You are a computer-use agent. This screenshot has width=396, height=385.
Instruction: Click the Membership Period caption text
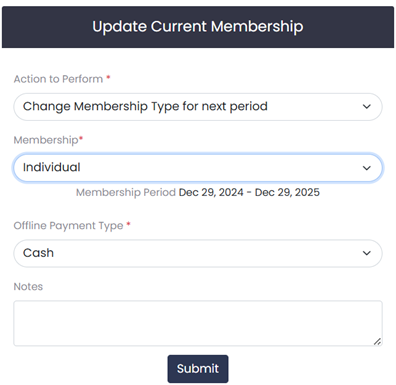point(126,192)
